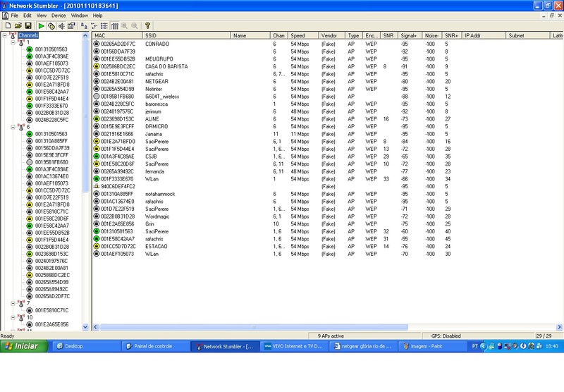
Task: Click the green icon of the ALINE row
Action: [x=97, y=118]
